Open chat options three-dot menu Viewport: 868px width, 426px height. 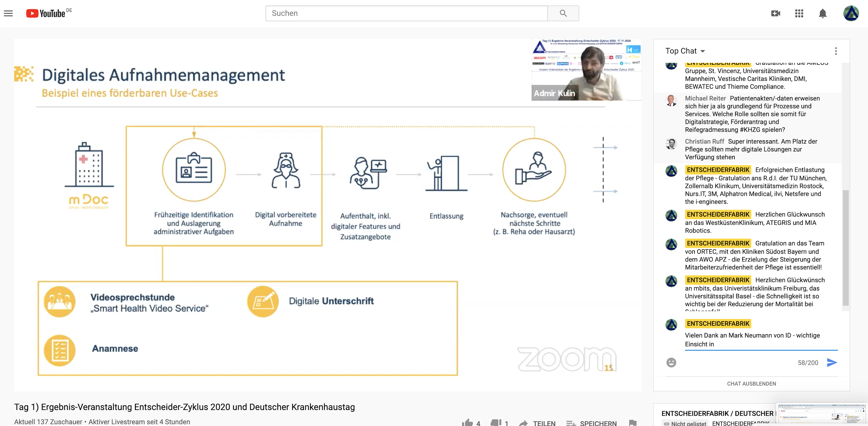point(836,51)
